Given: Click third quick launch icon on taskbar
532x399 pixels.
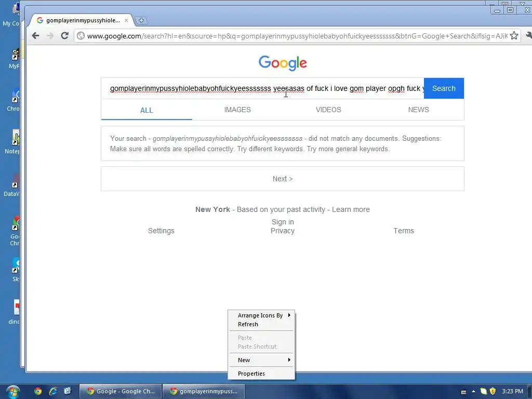Looking at the screenshot, I should [x=68, y=391].
